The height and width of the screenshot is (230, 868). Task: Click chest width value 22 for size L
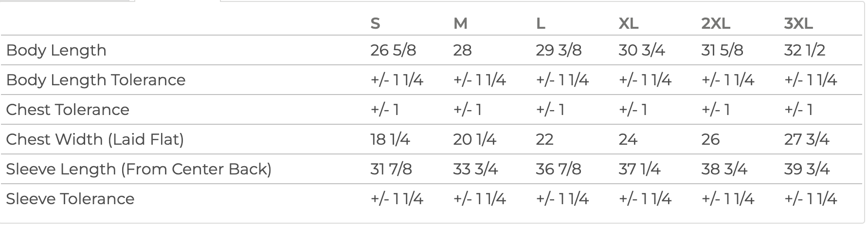[544, 139]
